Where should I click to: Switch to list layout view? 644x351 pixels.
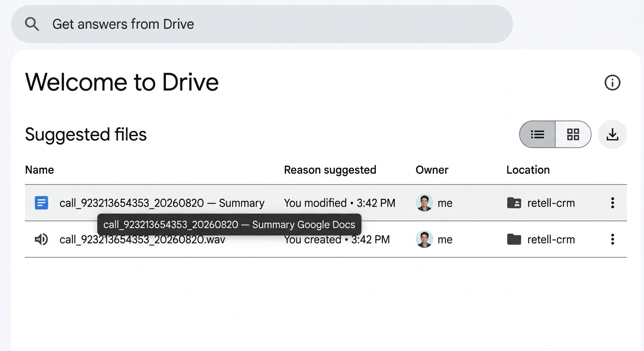click(x=537, y=134)
